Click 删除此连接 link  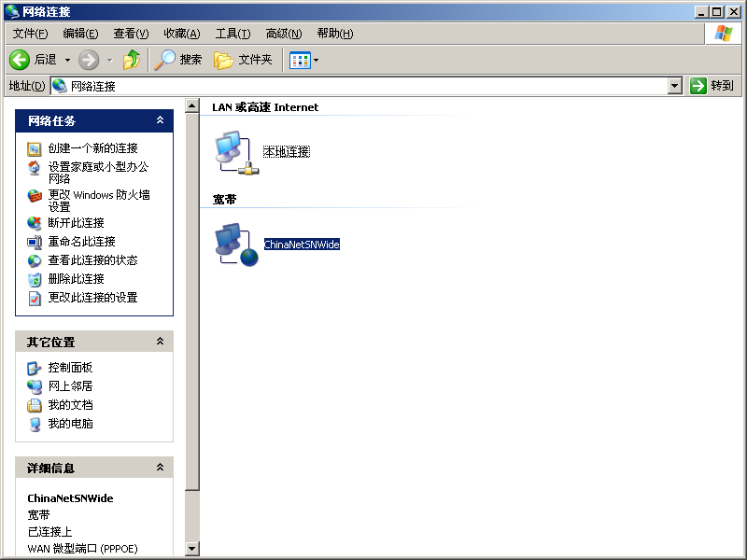point(77,278)
